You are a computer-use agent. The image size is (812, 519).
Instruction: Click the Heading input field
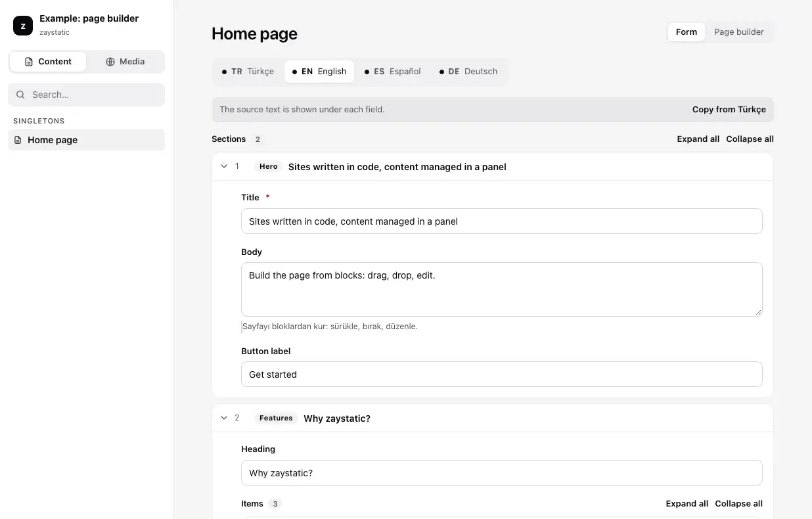[x=502, y=473]
